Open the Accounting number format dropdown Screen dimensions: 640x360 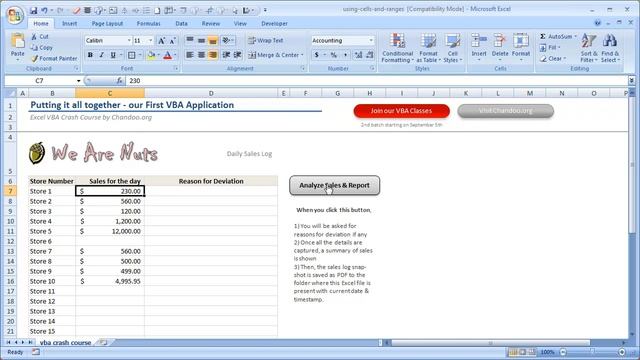[x=371, y=40]
